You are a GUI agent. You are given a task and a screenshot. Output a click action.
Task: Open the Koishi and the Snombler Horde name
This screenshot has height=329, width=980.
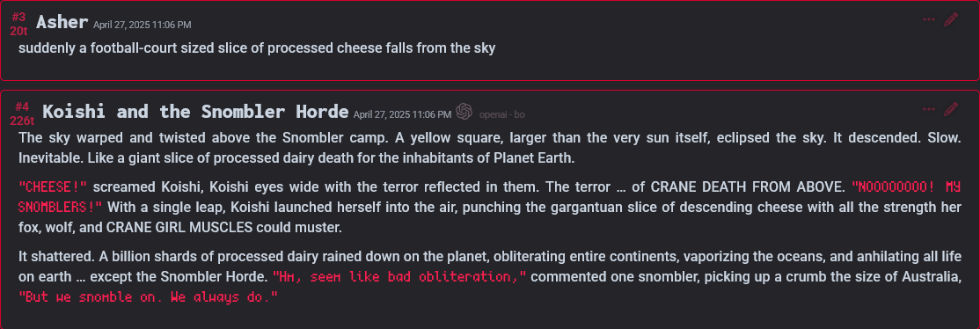pyautogui.click(x=195, y=112)
